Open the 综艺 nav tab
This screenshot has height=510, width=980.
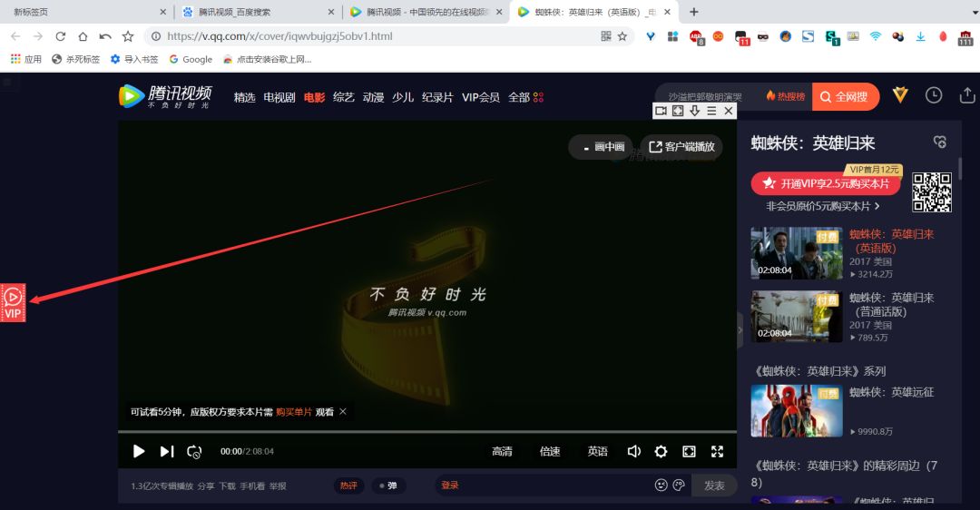click(344, 97)
